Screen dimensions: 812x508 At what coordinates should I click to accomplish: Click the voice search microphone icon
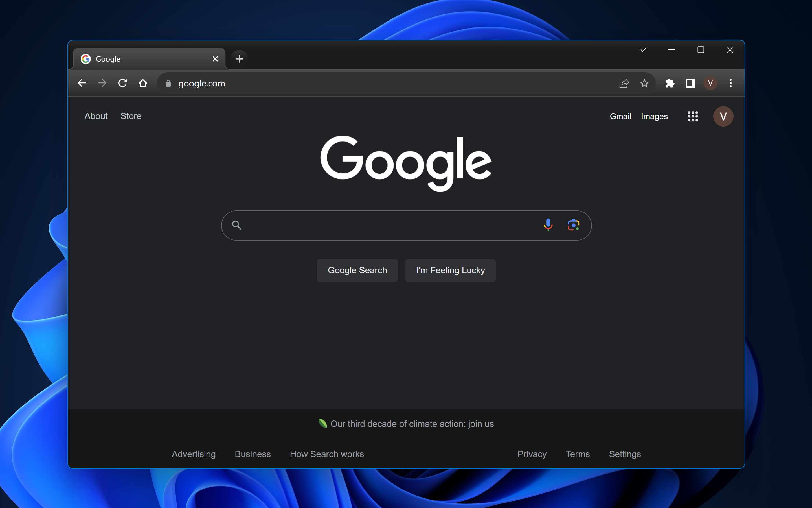click(x=547, y=225)
